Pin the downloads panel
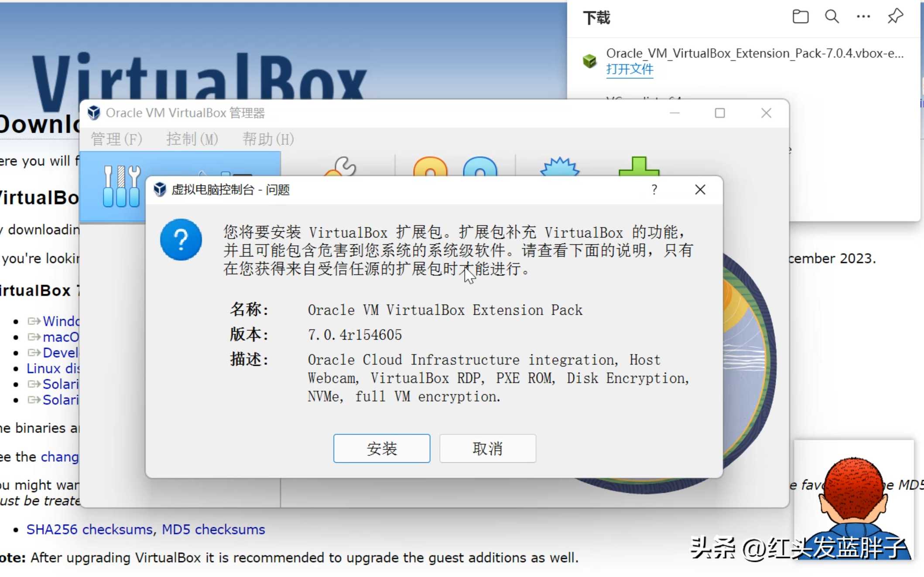The width and height of the screenshot is (924, 577). (895, 17)
